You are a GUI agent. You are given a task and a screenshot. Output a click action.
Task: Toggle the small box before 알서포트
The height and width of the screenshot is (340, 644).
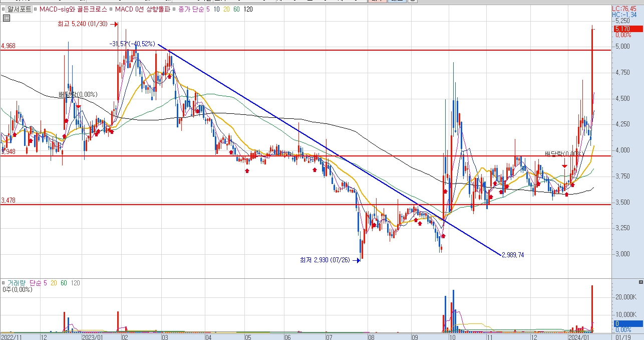coord(4,9)
